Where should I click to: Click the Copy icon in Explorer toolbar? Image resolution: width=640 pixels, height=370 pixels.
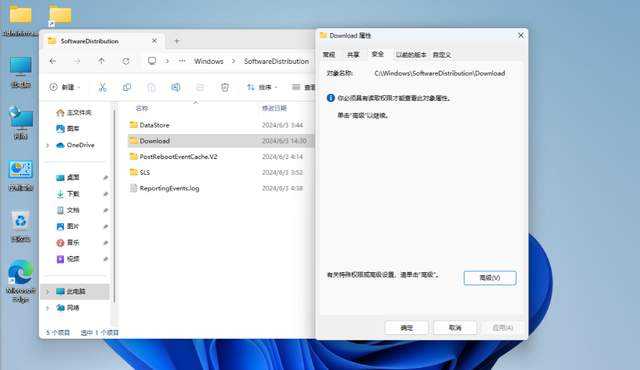pyautogui.click(x=127, y=87)
